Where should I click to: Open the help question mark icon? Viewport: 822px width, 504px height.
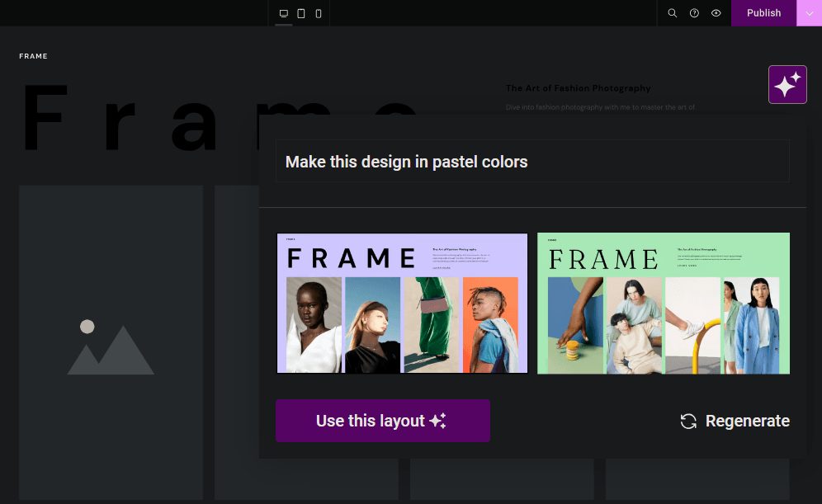point(694,13)
